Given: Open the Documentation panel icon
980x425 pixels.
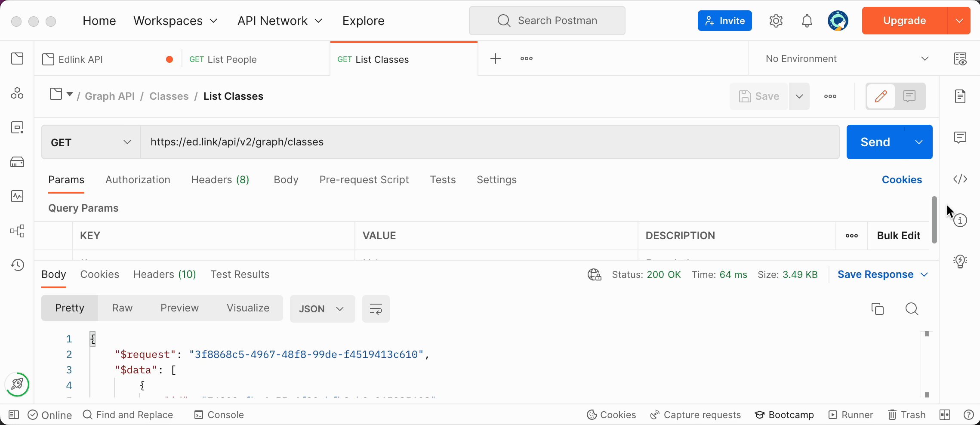Looking at the screenshot, I should (x=960, y=96).
